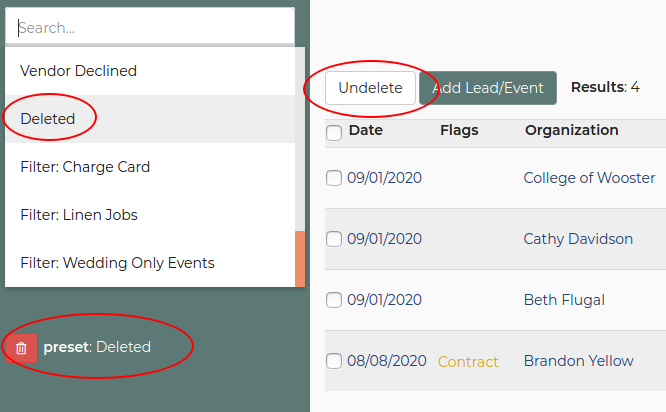Click the orange scrollbar thumb in dropdown
Screen dimensions: 666x412
click(x=300, y=259)
